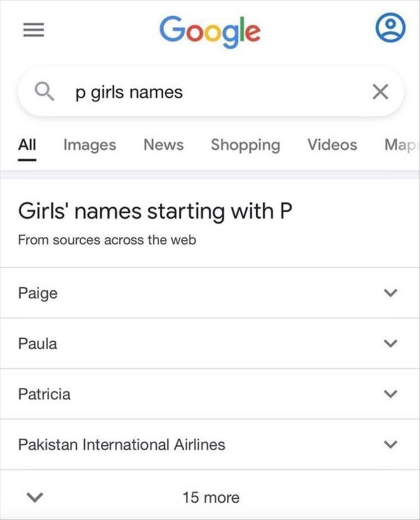Click chevron beside 15 more
This screenshot has width=420, height=520.
pos(35,497)
